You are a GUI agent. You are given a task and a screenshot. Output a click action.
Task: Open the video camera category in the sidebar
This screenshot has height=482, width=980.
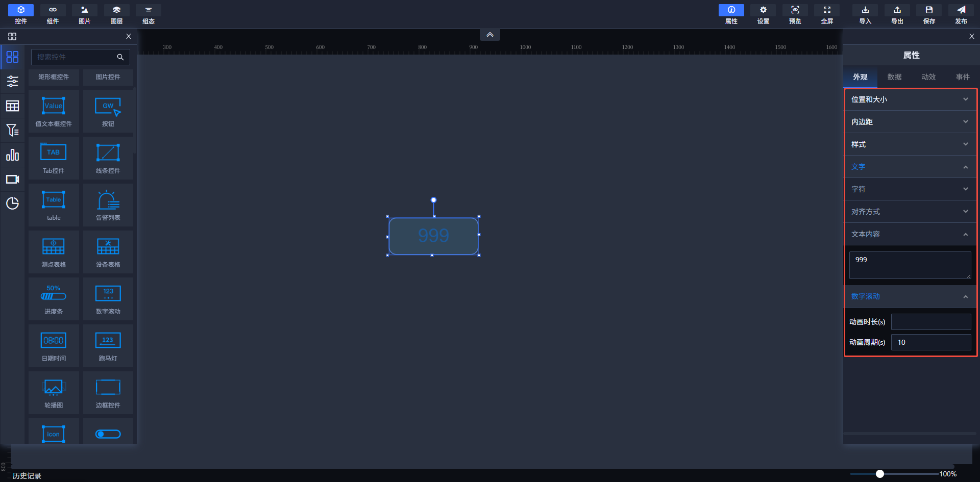point(12,180)
